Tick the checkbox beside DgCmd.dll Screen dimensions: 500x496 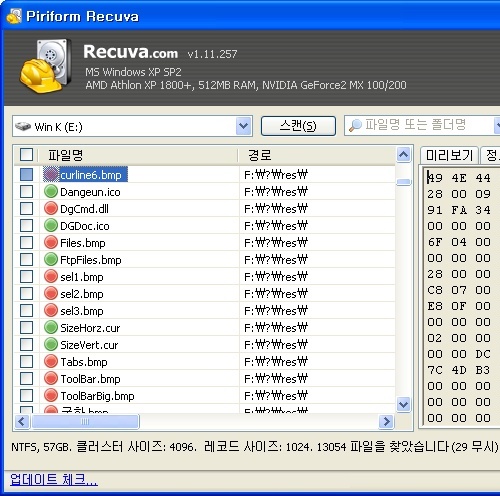[x=26, y=209]
